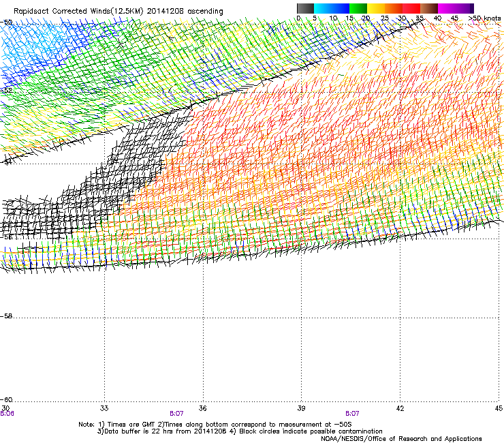
Task: Click the -54 latitude axis label
Action: pyautogui.click(x=6, y=162)
